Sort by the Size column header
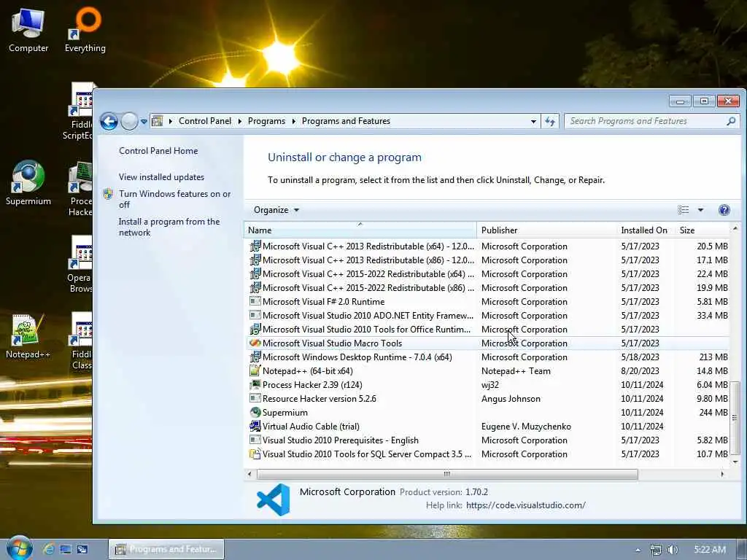 pyautogui.click(x=703, y=230)
